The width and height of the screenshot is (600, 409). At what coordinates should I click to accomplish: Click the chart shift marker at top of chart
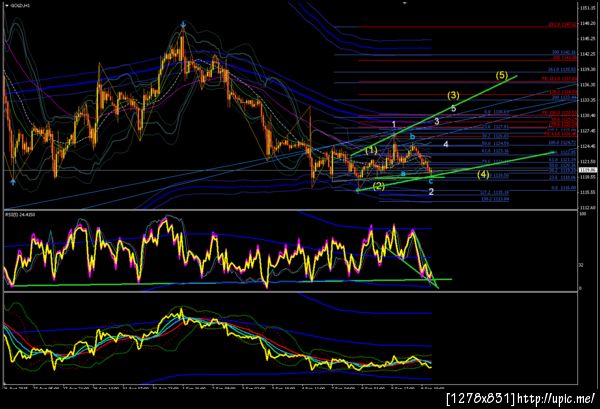[x=404, y=3]
